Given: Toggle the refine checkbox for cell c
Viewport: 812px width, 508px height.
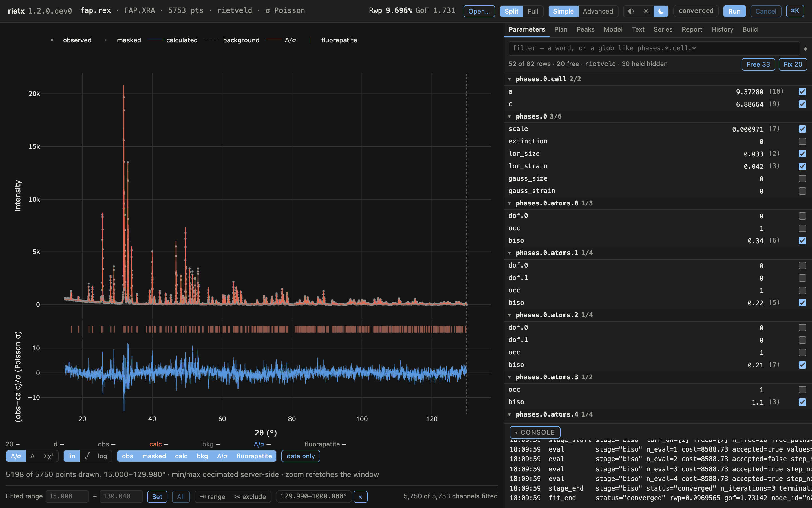Looking at the screenshot, I should [802, 104].
